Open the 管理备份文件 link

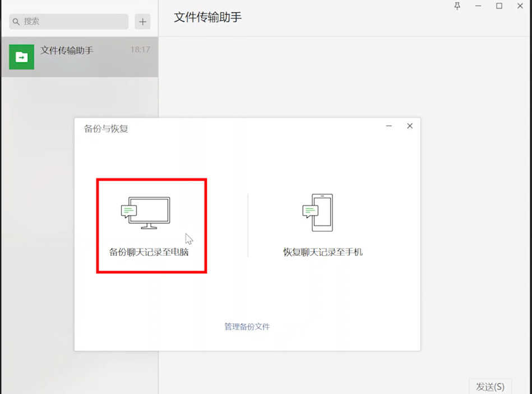[x=247, y=326]
